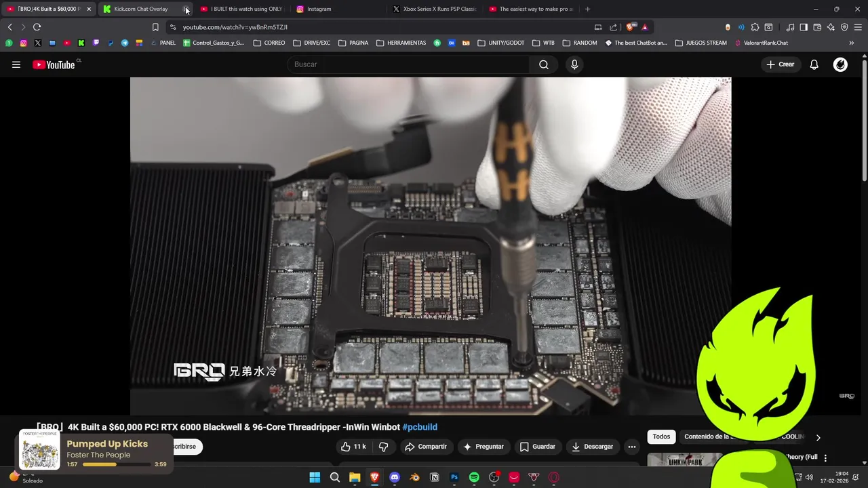868x488 pixels.
Task: Open Instagram bookmark icon
Action: click(x=23, y=43)
